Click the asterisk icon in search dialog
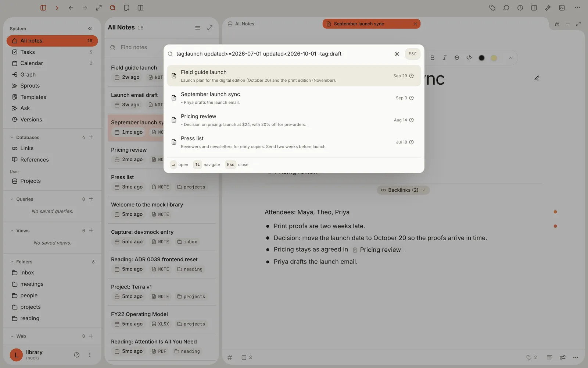The height and width of the screenshot is (368, 588). [397, 54]
